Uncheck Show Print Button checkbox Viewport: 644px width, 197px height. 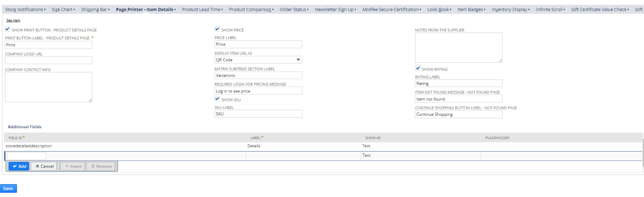click(x=8, y=29)
